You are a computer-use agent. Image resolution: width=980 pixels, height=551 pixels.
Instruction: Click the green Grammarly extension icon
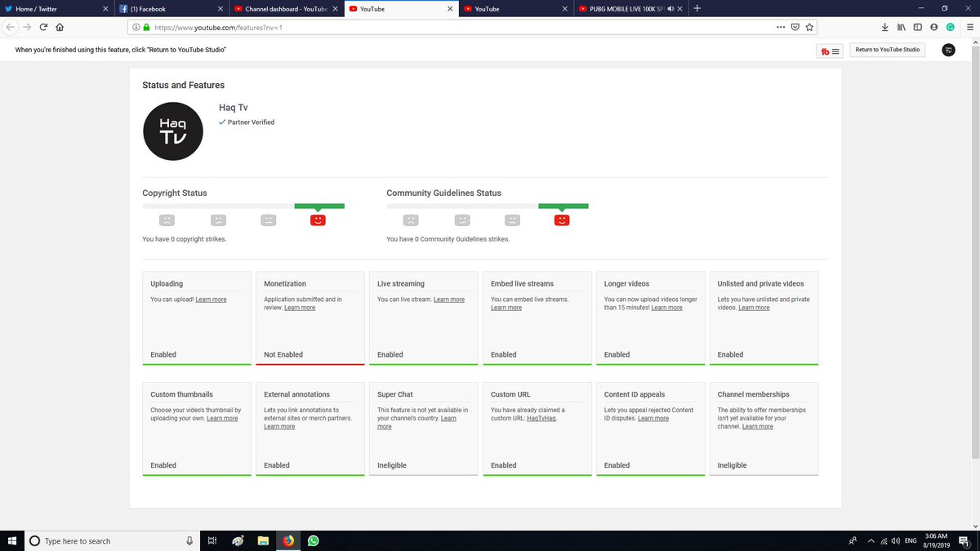click(950, 27)
